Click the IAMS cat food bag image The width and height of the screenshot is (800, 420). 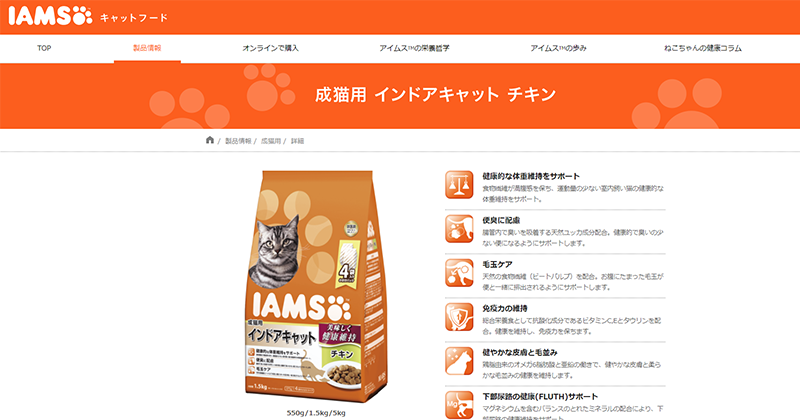[x=317, y=286]
